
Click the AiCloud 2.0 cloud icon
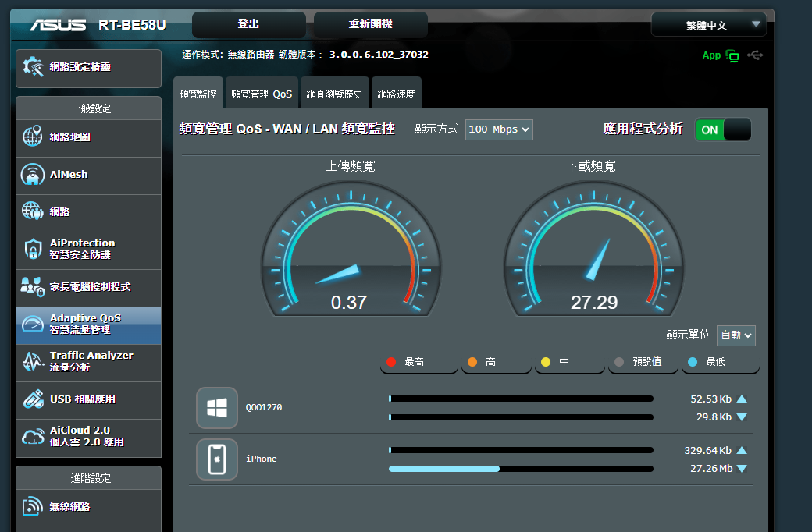[x=33, y=436]
